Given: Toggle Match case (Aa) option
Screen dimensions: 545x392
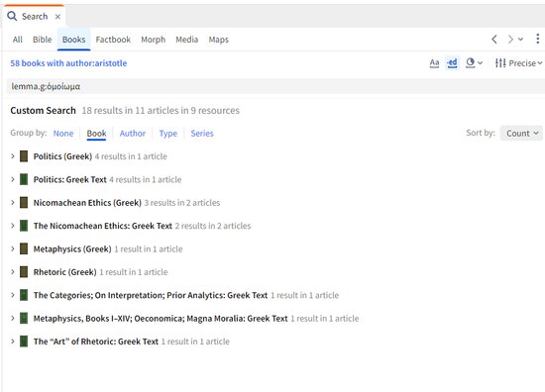Looking at the screenshot, I should (434, 62).
